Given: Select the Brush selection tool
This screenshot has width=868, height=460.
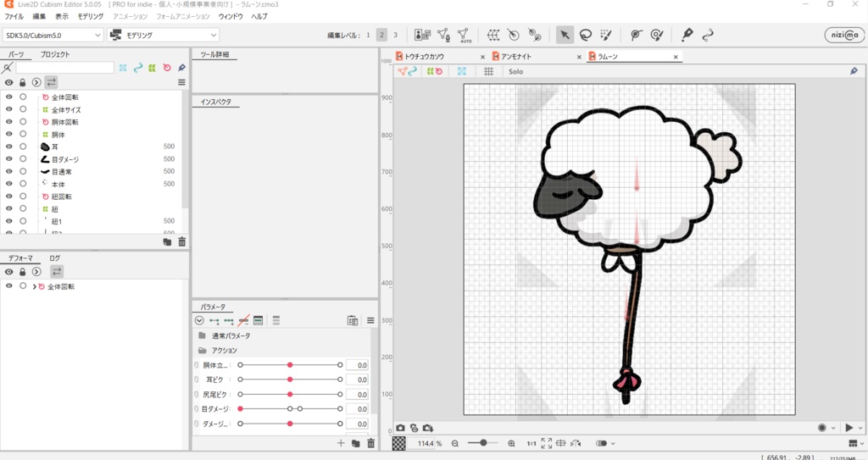Looking at the screenshot, I should point(606,35).
